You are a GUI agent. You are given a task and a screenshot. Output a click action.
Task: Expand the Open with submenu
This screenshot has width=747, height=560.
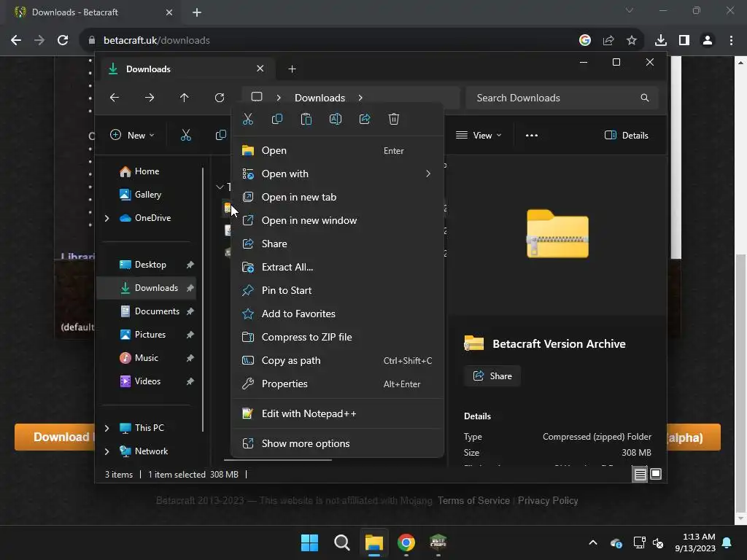(337, 174)
